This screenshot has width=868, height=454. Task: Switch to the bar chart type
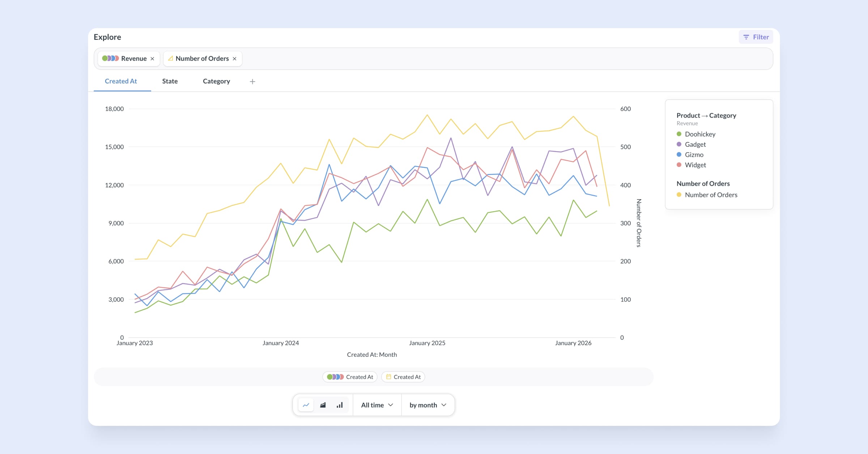pos(339,405)
